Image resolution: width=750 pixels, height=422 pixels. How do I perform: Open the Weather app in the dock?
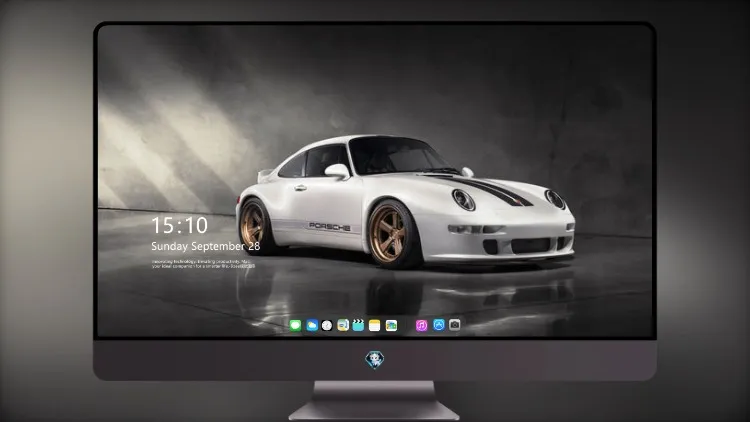(x=312, y=325)
